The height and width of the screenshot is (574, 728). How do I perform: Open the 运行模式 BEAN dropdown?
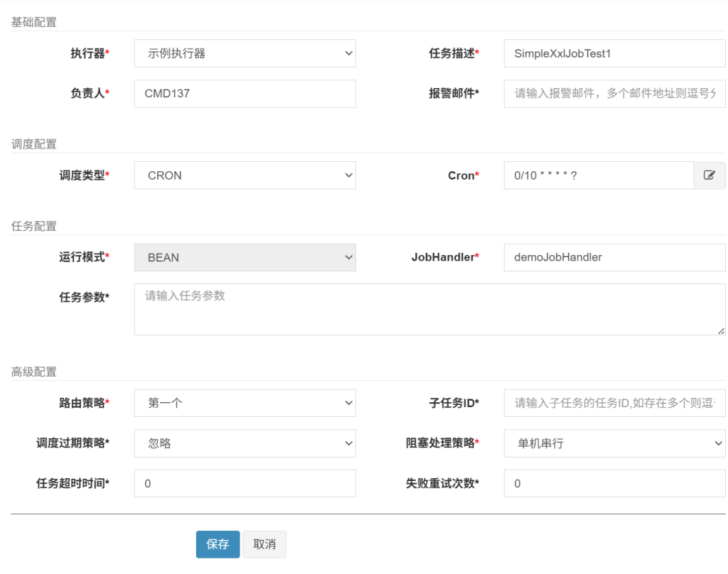tap(245, 257)
